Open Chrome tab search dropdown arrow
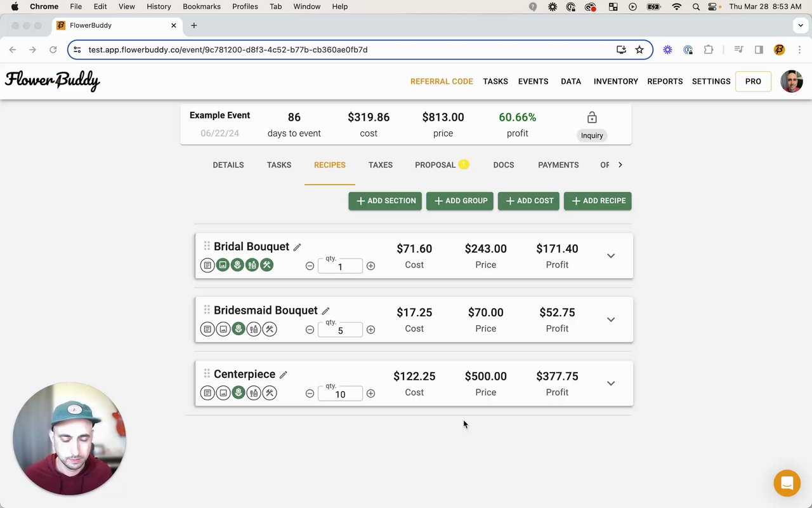This screenshot has width=812, height=508. pyautogui.click(x=800, y=25)
